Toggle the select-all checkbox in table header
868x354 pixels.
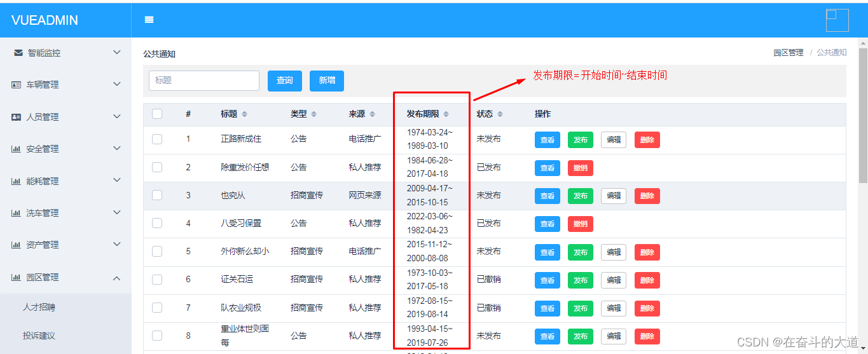(157, 114)
